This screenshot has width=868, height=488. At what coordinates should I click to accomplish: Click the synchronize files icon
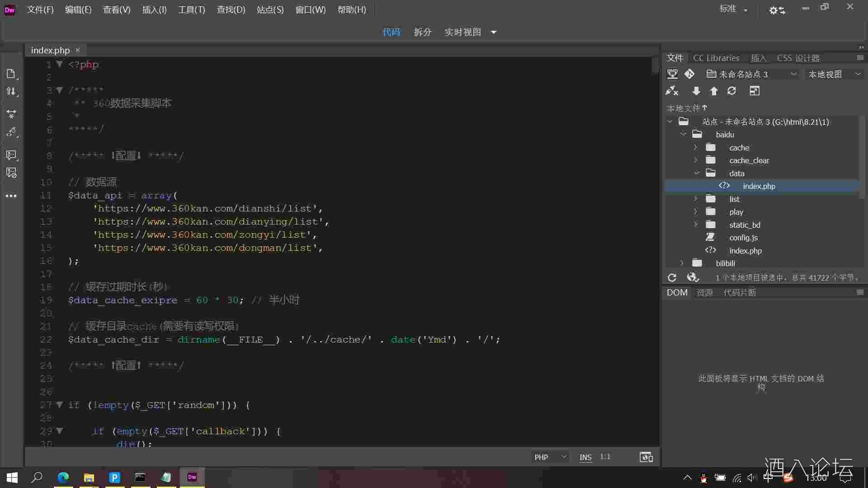click(731, 91)
